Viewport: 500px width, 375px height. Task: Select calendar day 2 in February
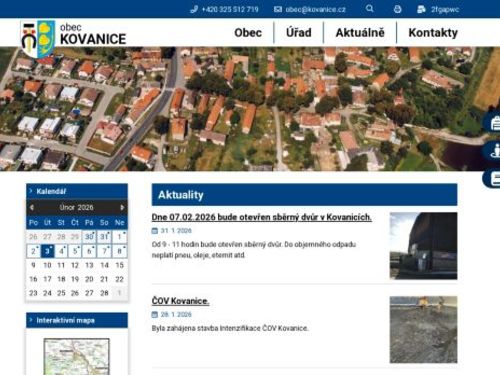pos(33,251)
